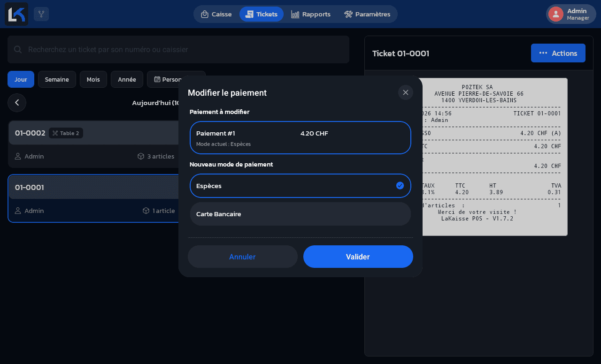The width and height of the screenshot is (601, 364).
Task: Click the 3 articles box icon
Action: [141, 156]
